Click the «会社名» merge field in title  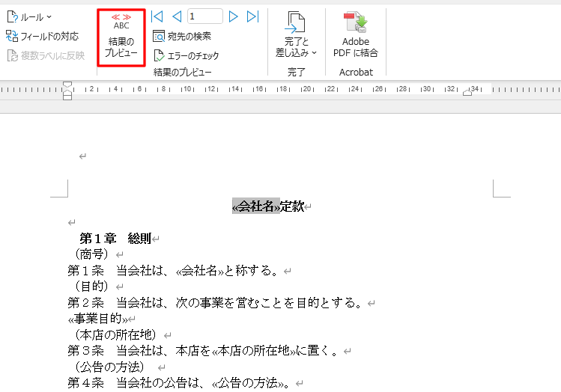click(255, 206)
